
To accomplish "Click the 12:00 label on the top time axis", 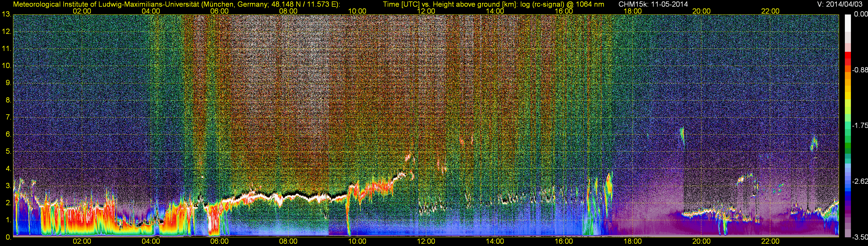I will click(x=426, y=11).
